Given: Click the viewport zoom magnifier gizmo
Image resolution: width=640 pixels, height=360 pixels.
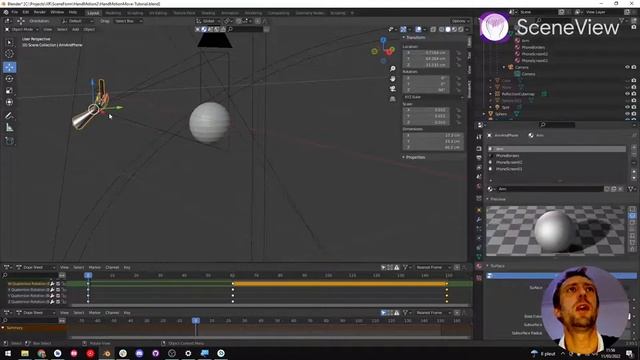Looking at the screenshot, I should pyautogui.click(x=393, y=69).
